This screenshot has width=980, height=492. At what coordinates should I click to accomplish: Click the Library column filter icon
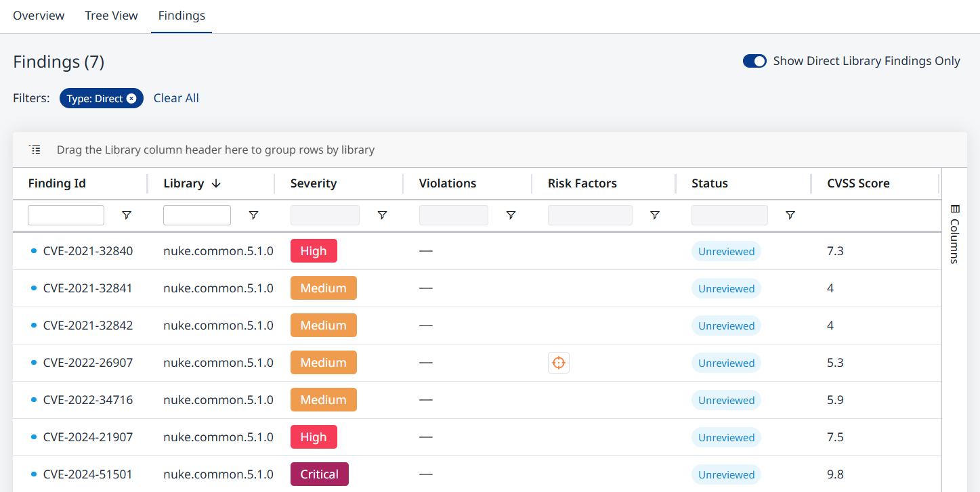pyautogui.click(x=253, y=215)
